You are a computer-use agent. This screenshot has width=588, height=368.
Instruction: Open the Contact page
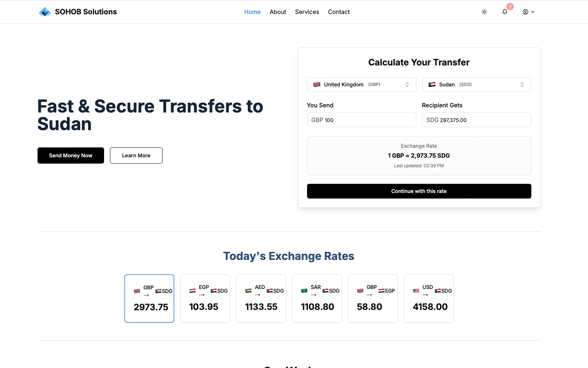click(338, 11)
